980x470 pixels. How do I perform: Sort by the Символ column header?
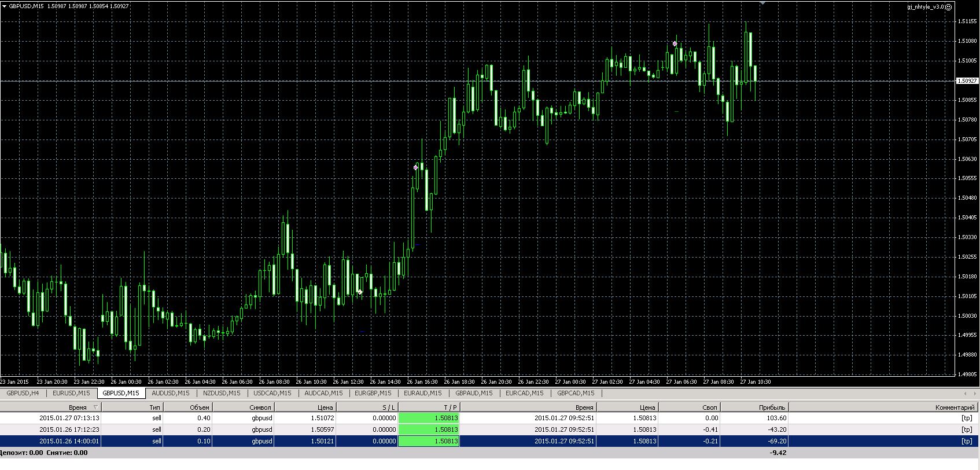coord(243,407)
